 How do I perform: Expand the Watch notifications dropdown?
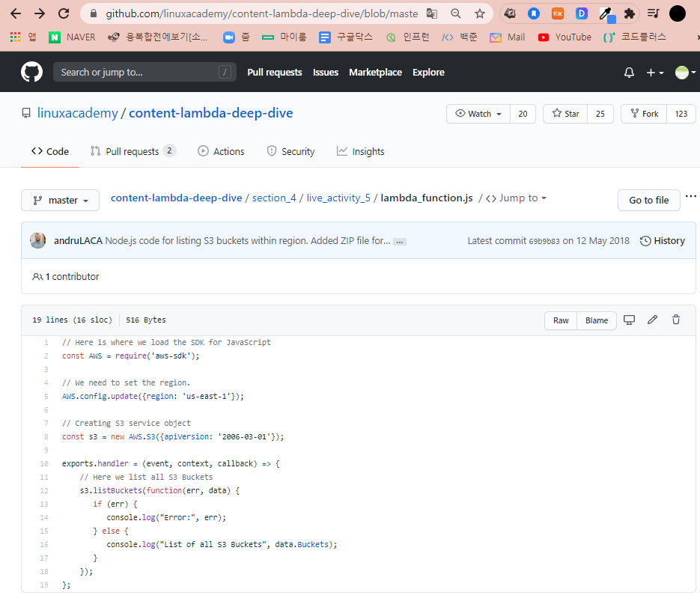[478, 114]
